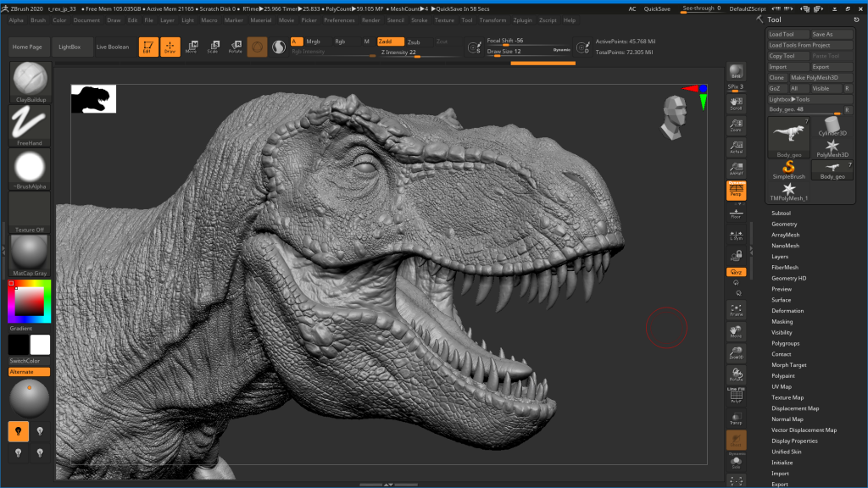Click the half-shaded sphere icon in toolbar

278,47
